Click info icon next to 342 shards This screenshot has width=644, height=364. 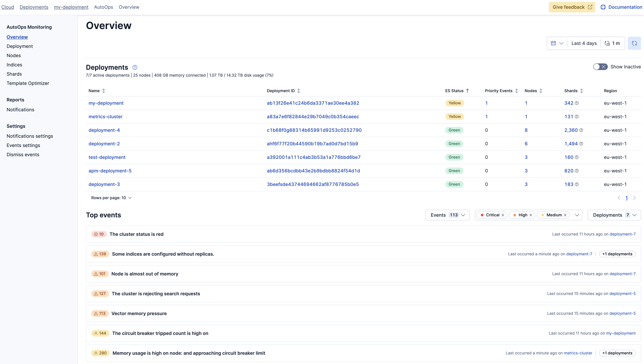[x=577, y=103]
